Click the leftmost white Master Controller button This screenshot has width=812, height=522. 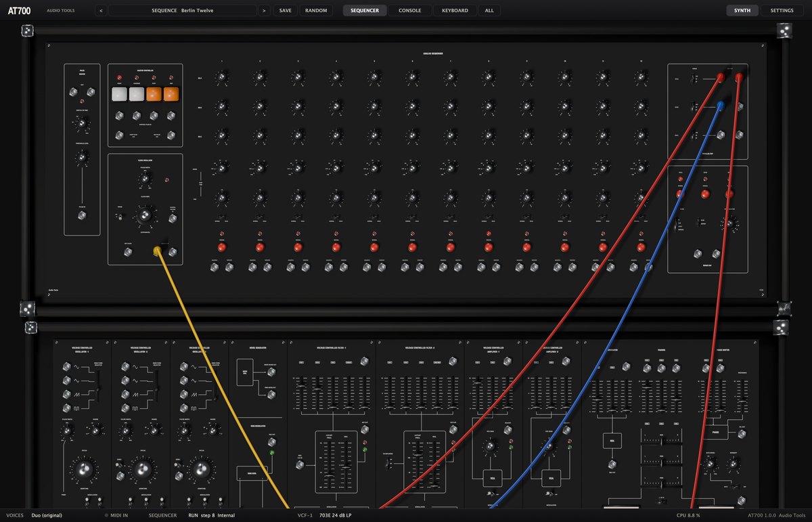point(120,95)
